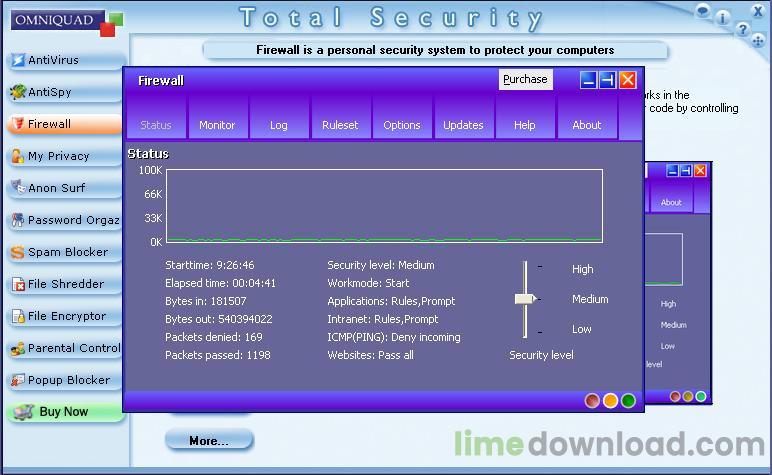Click the security level slider handle
The width and height of the screenshot is (772, 475).
point(525,299)
